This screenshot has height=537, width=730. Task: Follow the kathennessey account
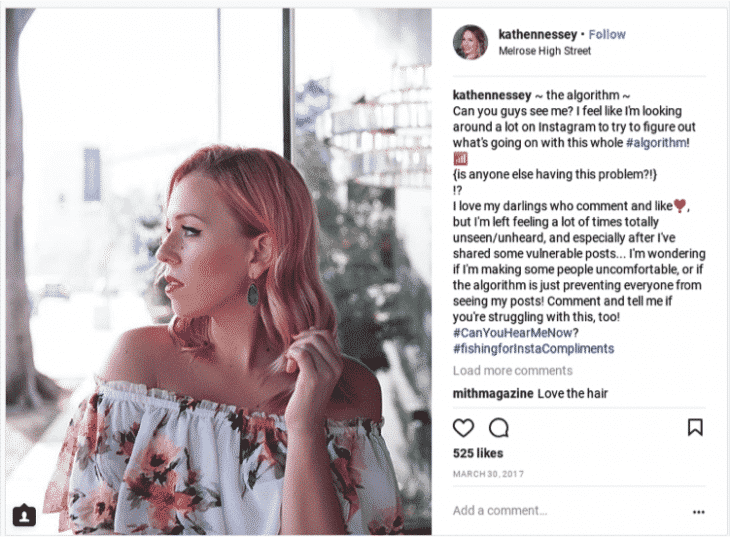point(607,34)
